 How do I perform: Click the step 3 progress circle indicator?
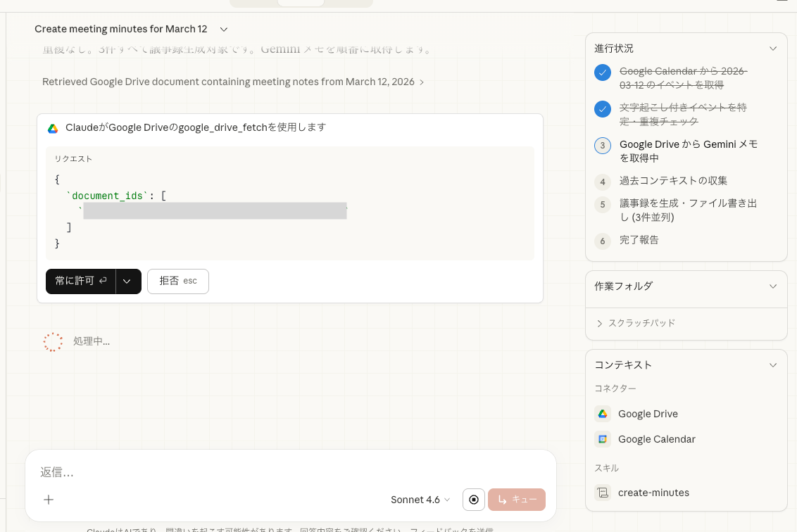point(602,145)
